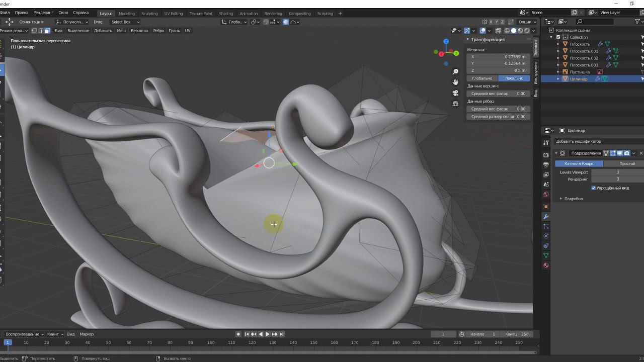Open Воспроизведение dropdown in timeline
The width and height of the screenshot is (644, 362).
pos(24,334)
